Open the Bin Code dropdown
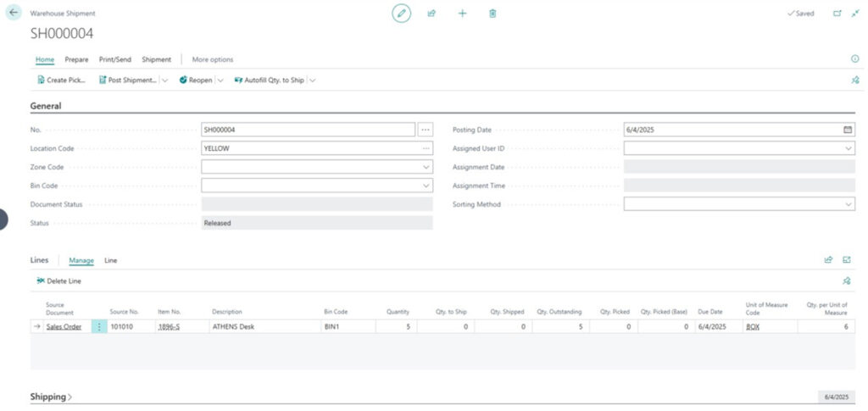The image size is (868, 411). [x=426, y=186]
